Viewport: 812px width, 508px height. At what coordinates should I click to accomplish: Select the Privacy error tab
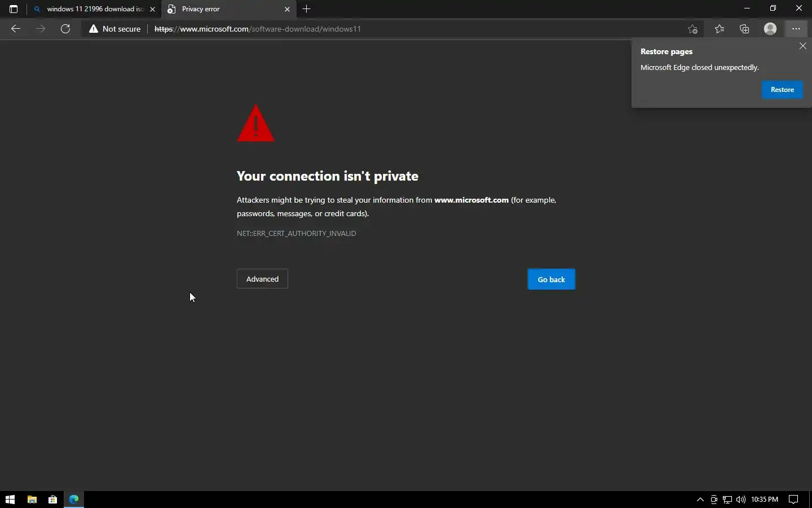pyautogui.click(x=228, y=9)
